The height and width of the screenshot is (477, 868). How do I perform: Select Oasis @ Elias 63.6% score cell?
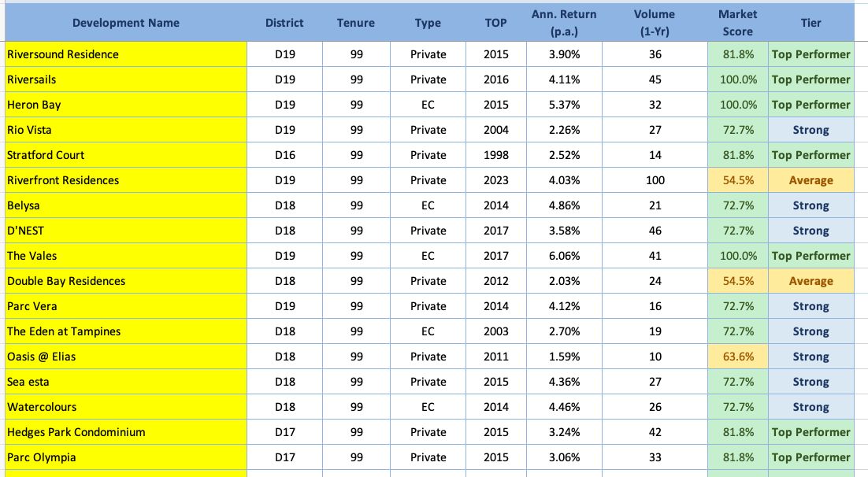[738, 357]
